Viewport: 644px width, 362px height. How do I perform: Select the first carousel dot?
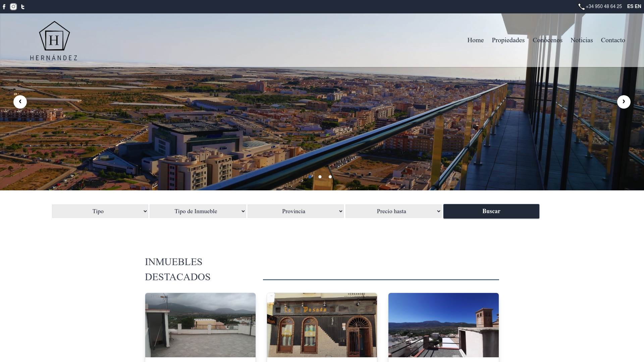coord(310,177)
